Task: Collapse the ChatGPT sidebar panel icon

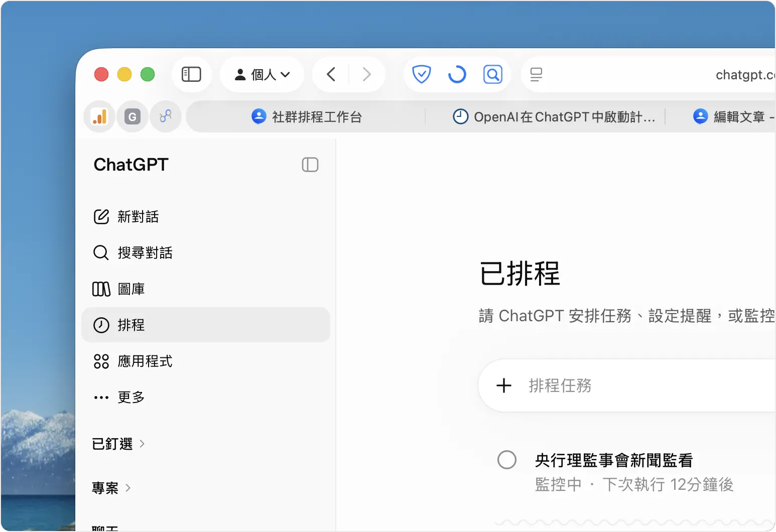Action: pos(310,165)
